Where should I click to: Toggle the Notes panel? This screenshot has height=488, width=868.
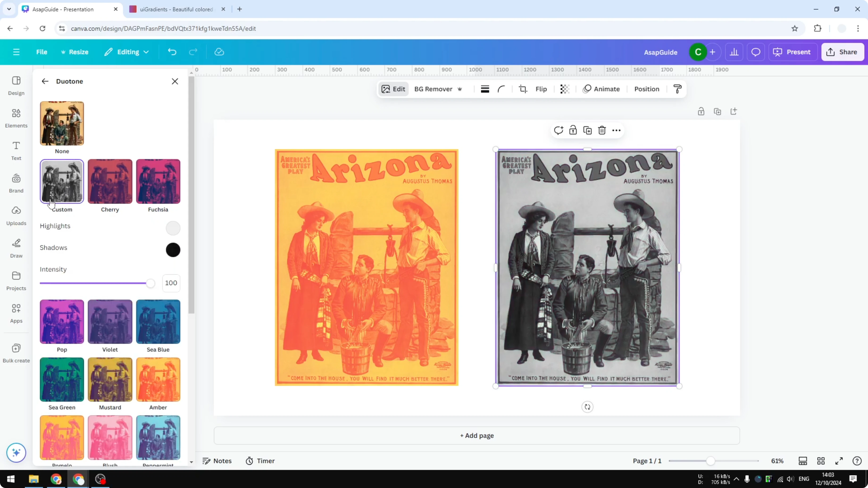217,461
